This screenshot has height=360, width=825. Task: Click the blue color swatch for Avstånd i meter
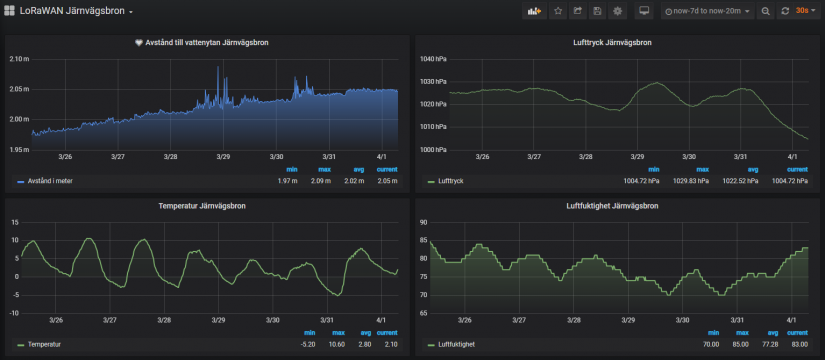21,182
